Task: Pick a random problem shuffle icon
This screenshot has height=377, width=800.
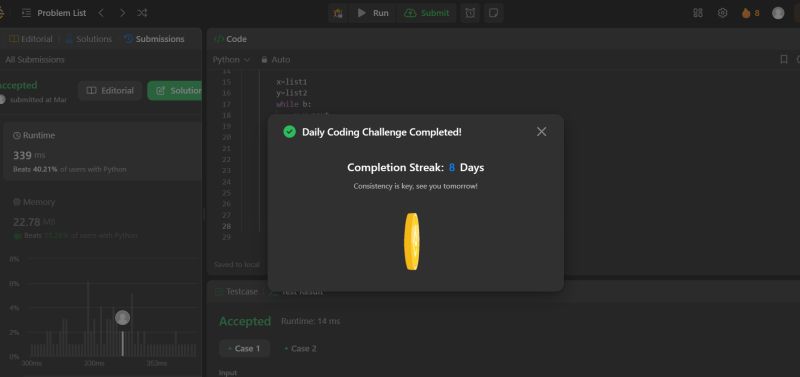Action: [142, 13]
